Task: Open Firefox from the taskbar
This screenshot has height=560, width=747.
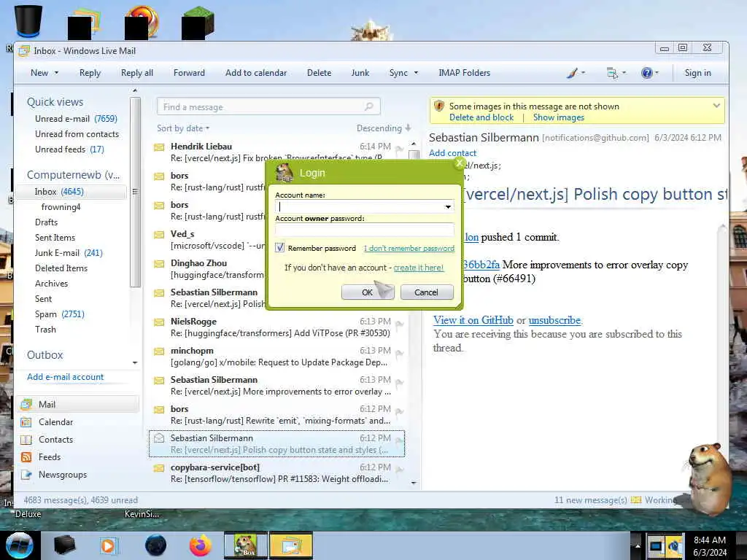Action: pyautogui.click(x=201, y=545)
